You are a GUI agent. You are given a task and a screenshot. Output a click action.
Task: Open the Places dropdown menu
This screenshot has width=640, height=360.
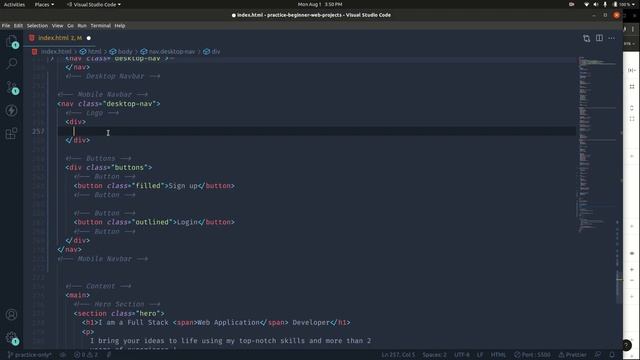(44, 4)
